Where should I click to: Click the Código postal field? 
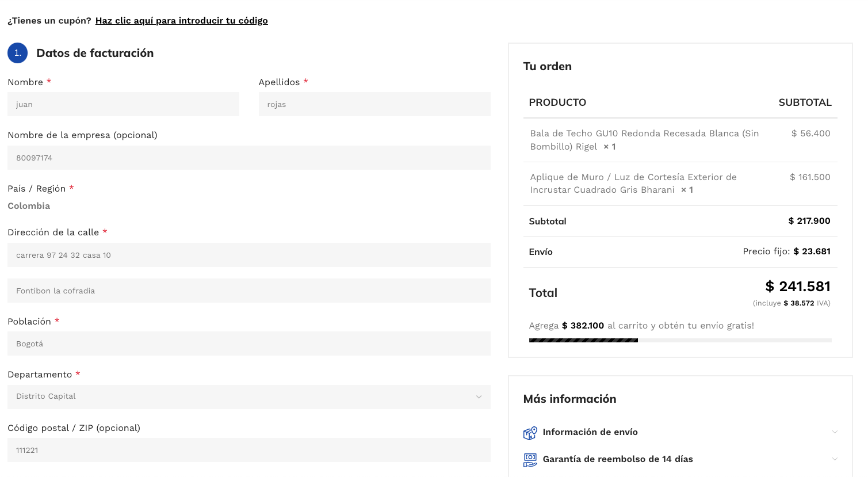(248, 450)
